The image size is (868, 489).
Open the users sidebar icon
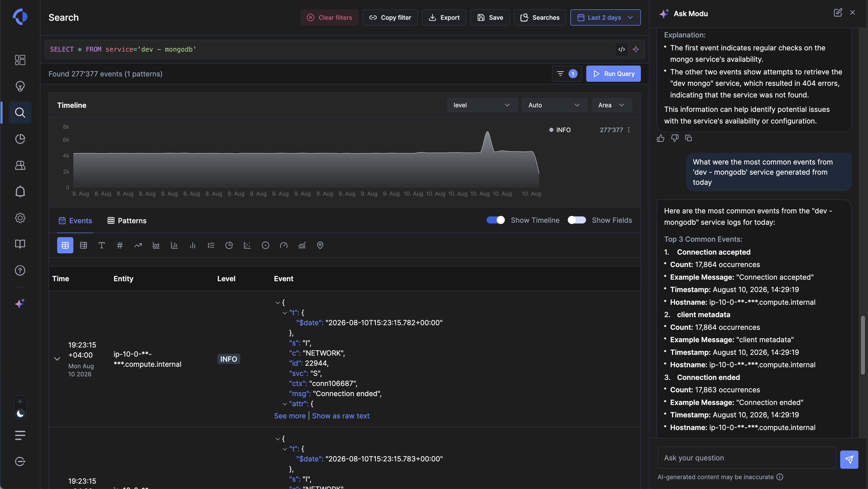[x=20, y=165]
